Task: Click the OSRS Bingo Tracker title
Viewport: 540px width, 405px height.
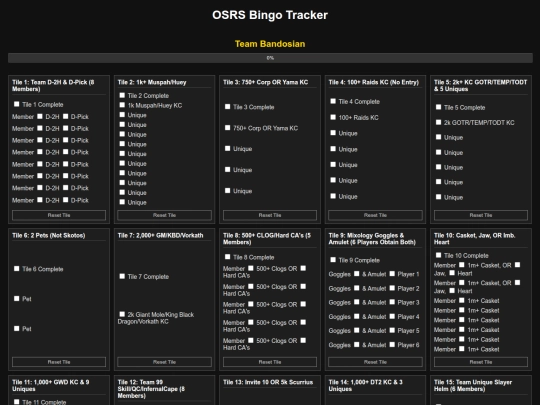Action: coord(270,15)
